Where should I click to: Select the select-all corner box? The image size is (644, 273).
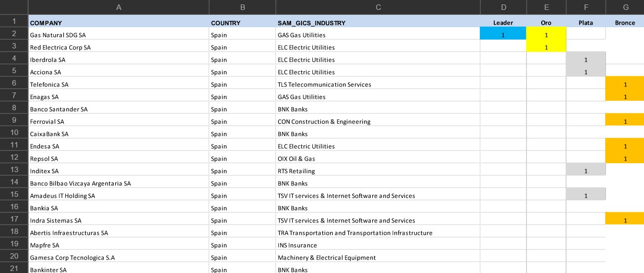(x=14, y=7)
